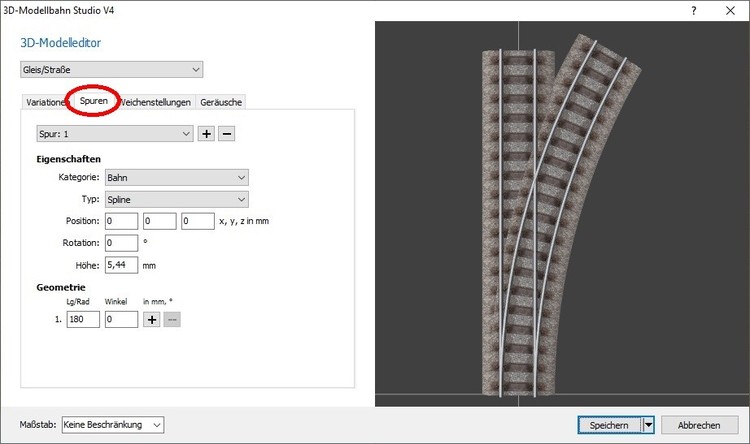Open the Typ dropdown showing Spline
750x444 pixels.
(176, 199)
